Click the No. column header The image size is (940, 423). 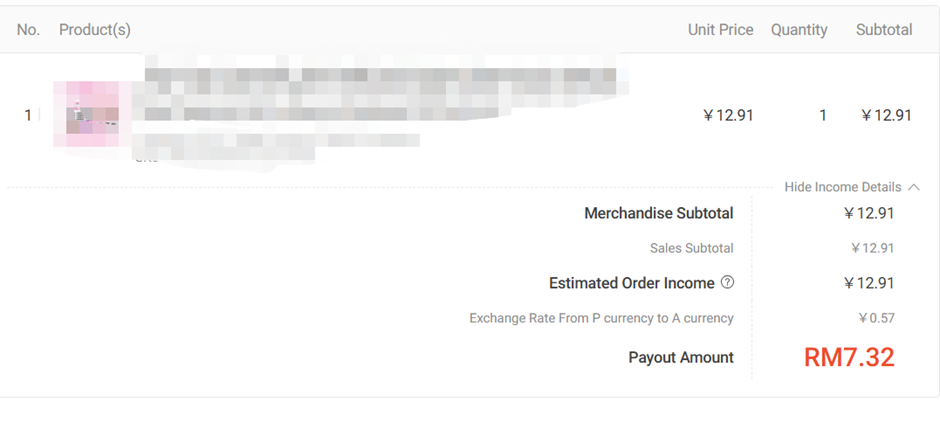(x=28, y=30)
